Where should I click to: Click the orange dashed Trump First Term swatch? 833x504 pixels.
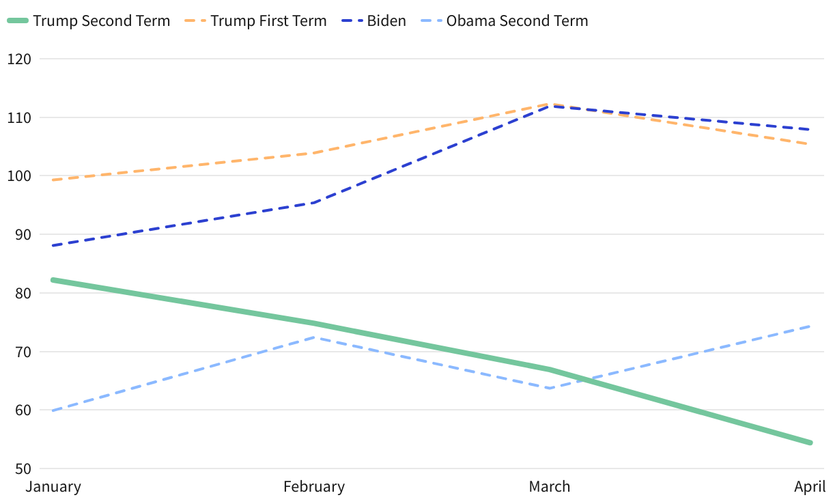(x=195, y=21)
